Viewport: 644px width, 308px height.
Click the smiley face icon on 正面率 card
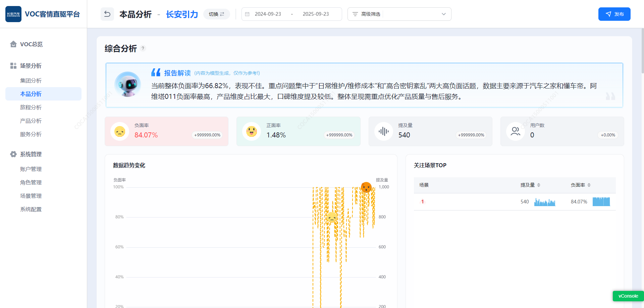click(x=252, y=131)
